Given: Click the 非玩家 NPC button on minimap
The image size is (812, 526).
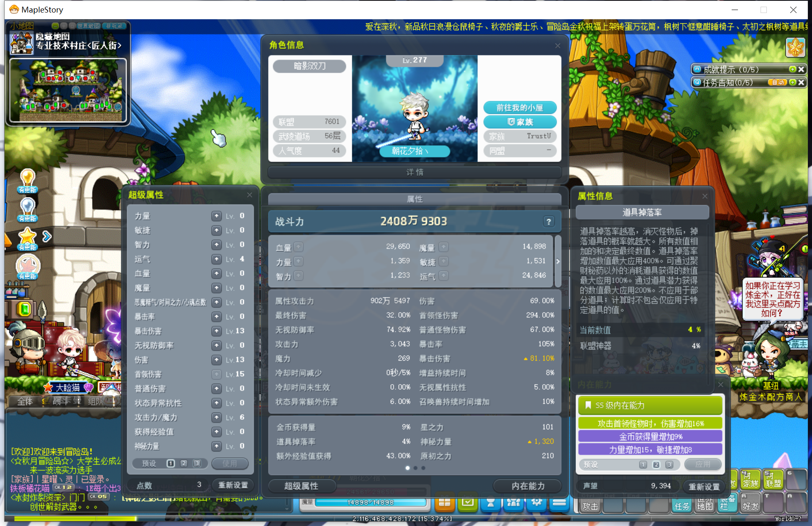Looking at the screenshot, I should (114, 26).
